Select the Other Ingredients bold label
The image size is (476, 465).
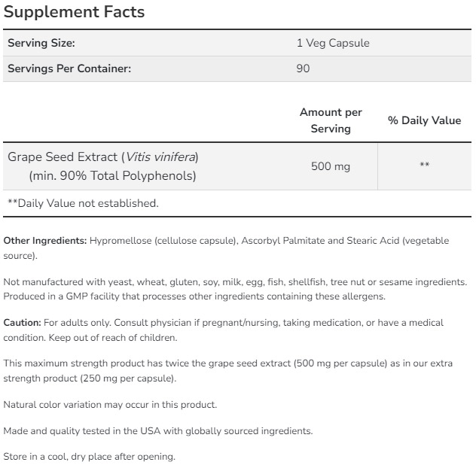(45, 241)
